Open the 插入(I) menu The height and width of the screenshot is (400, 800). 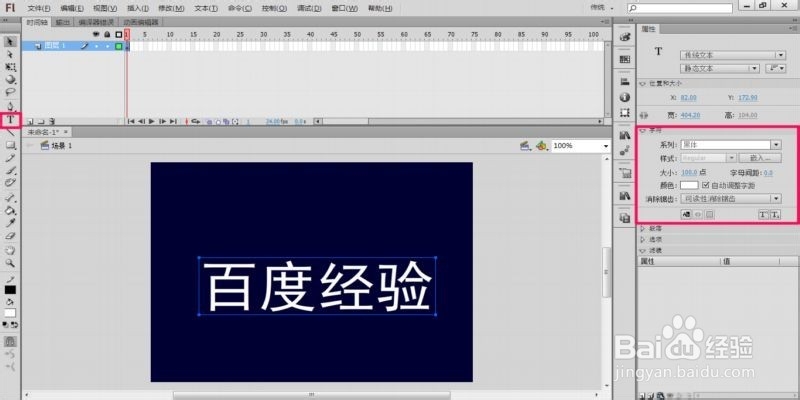(x=138, y=8)
